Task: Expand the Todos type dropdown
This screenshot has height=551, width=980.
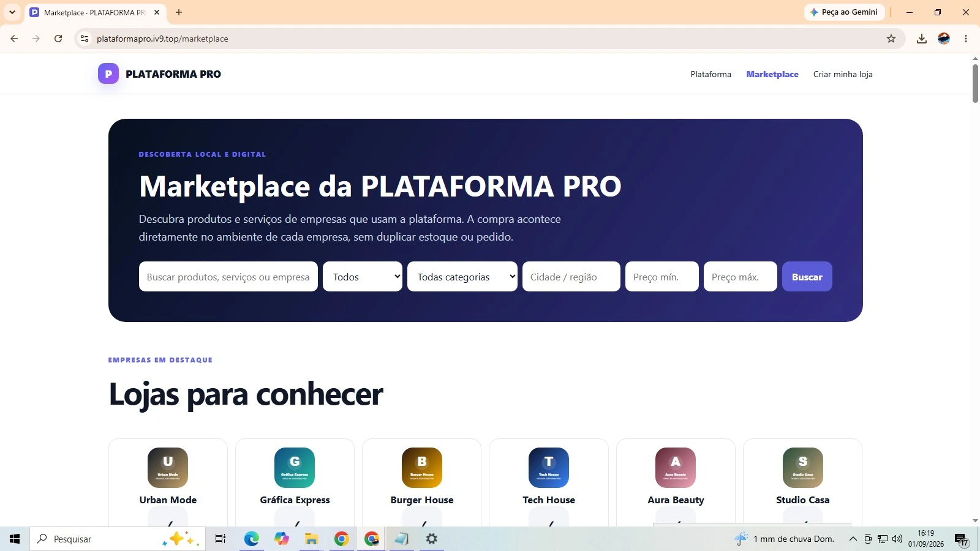Action: (363, 277)
